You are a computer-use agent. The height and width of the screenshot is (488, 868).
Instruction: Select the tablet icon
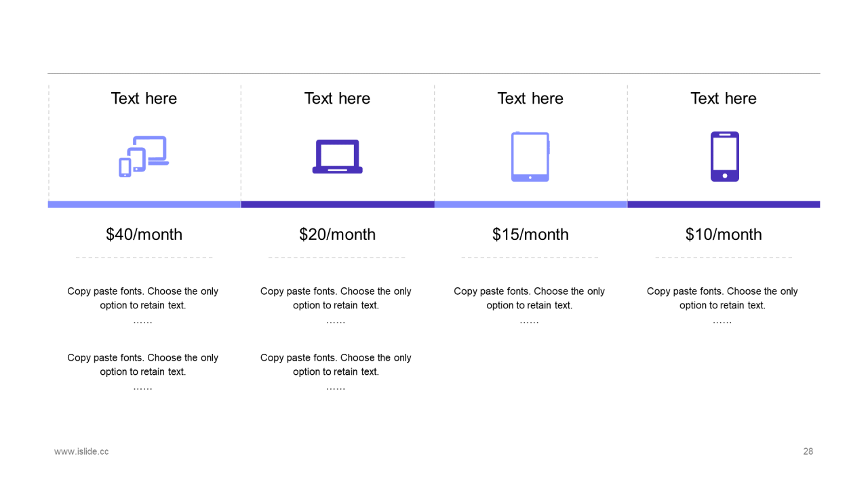pyautogui.click(x=530, y=157)
